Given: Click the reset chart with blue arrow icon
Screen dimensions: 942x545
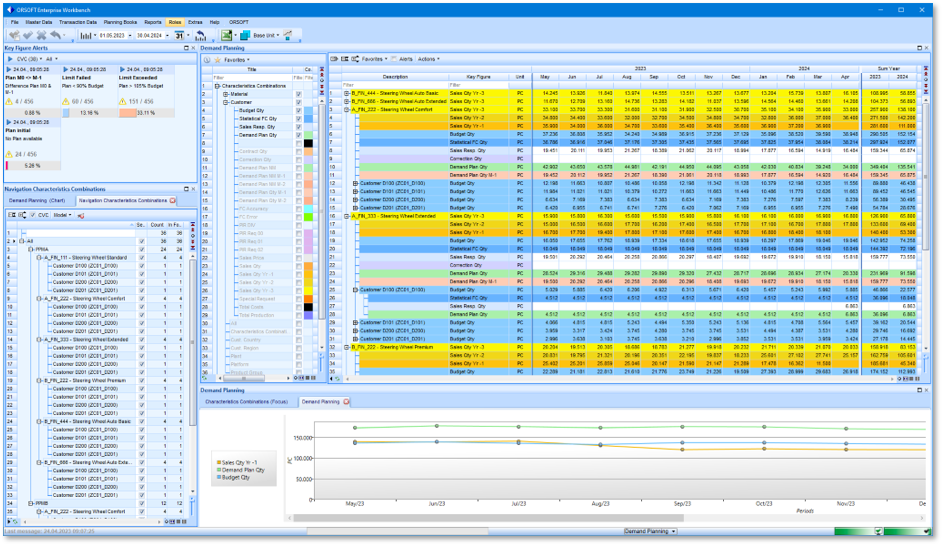Looking at the screenshot, I should 201,35.
